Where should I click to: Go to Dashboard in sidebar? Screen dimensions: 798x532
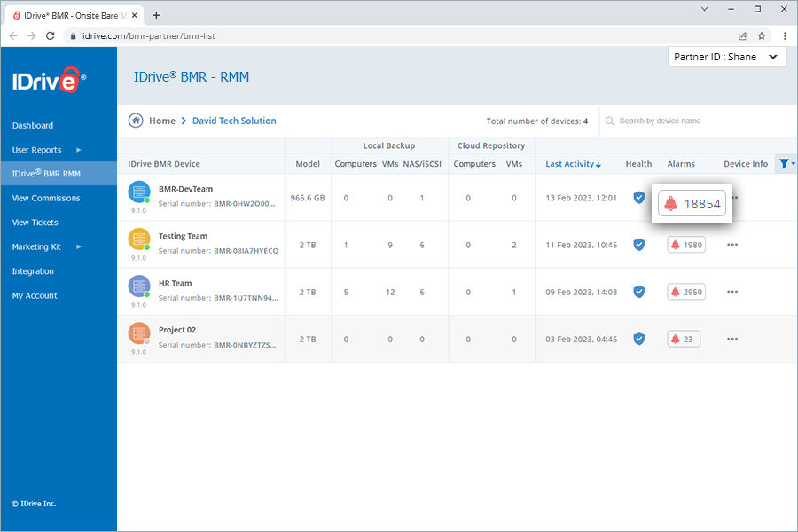(33, 125)
